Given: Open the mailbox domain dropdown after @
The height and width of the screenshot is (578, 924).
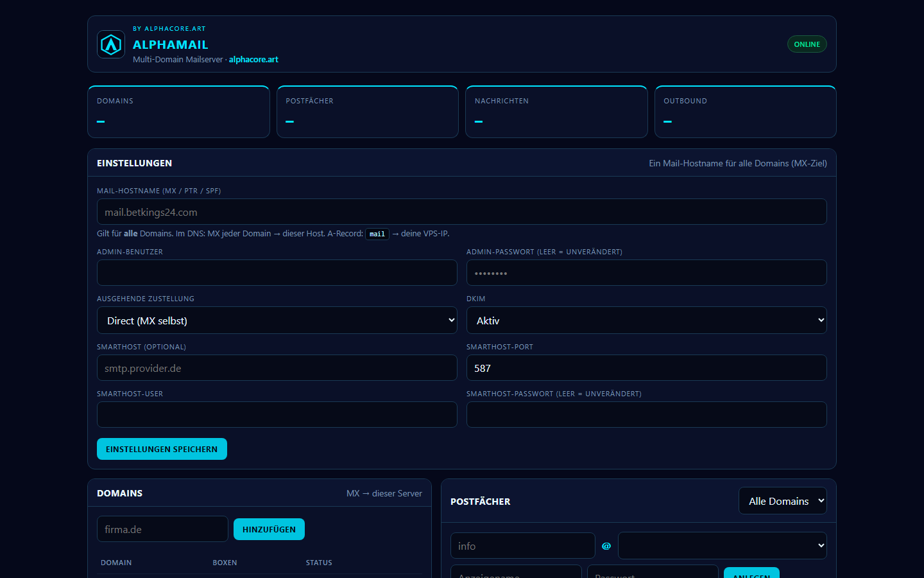Looking at the screenshot, I should click(x=723, y=546).
